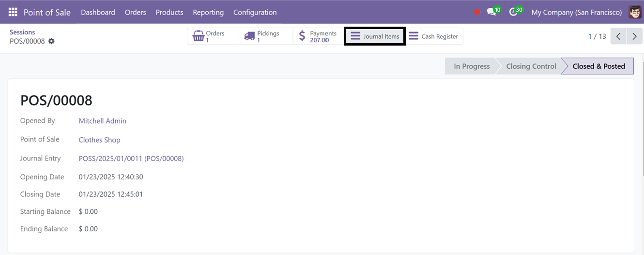Open the Mitchell Admin user link
Image resolution: width=644 pixels, height=255 pixels.
click(103, 121)
